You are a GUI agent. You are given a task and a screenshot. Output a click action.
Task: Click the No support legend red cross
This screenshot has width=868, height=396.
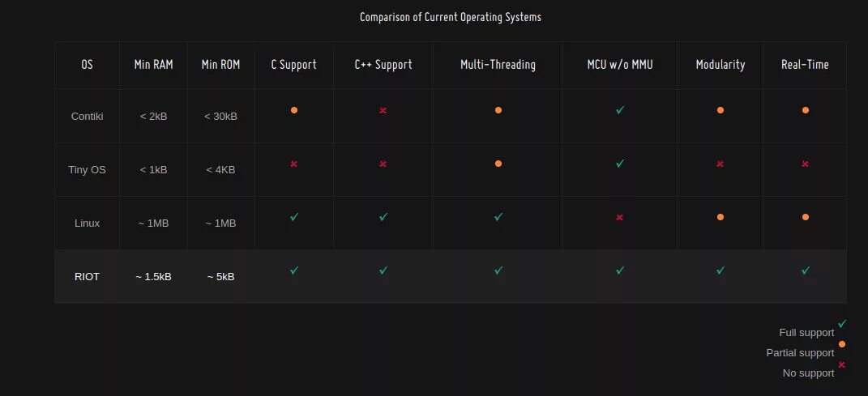point(841,365)
